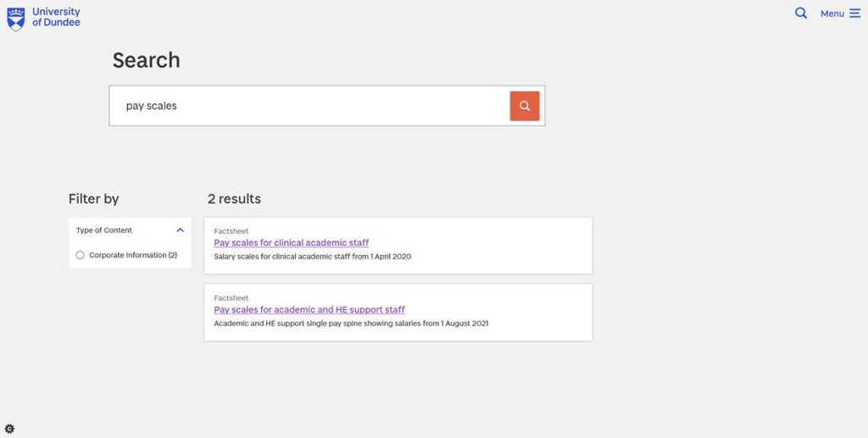Click the Filter by heading
Viewport: 868px width, 438px height.
[x=93, y=199]
